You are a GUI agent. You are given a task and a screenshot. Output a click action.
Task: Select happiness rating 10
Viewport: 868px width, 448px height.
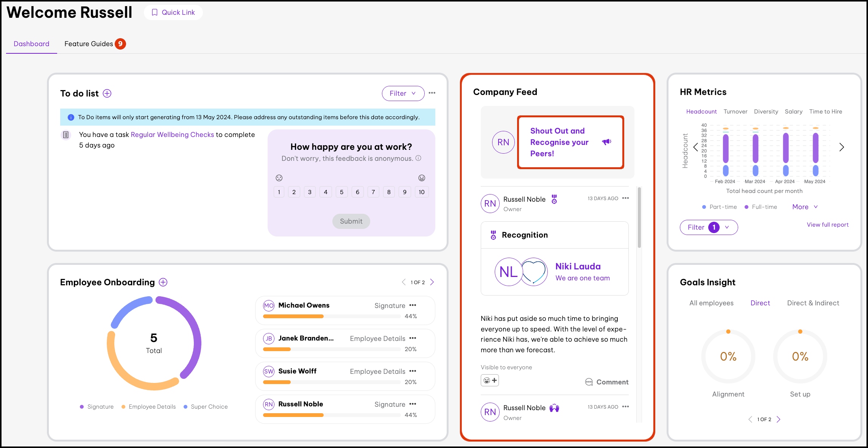tap(421, 192)
